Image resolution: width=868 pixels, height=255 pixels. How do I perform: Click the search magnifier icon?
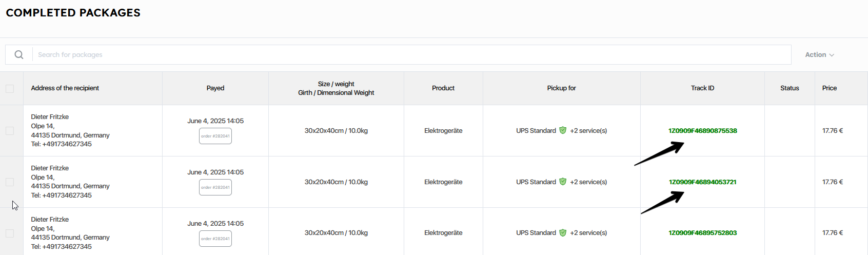point(19,54)
